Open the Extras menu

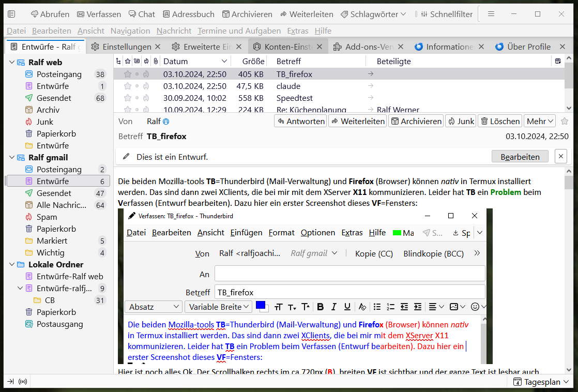tap(297, 31)
